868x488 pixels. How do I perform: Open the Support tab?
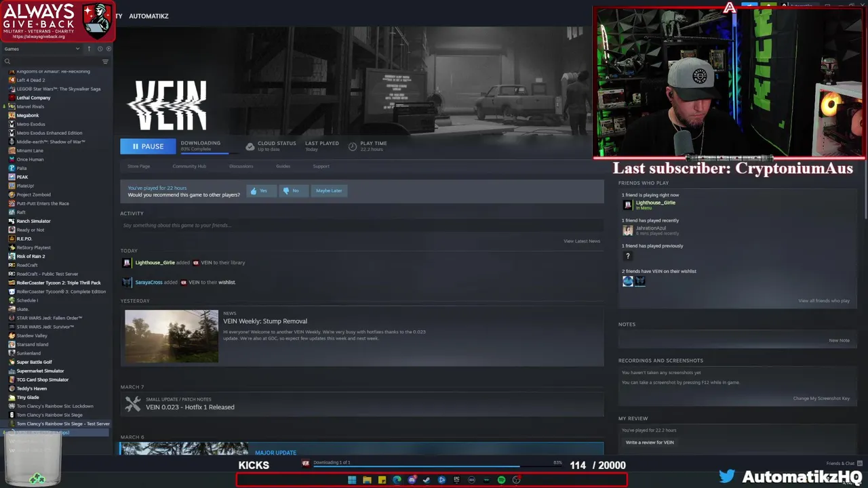pyautogui.click(x=321, y=166)
